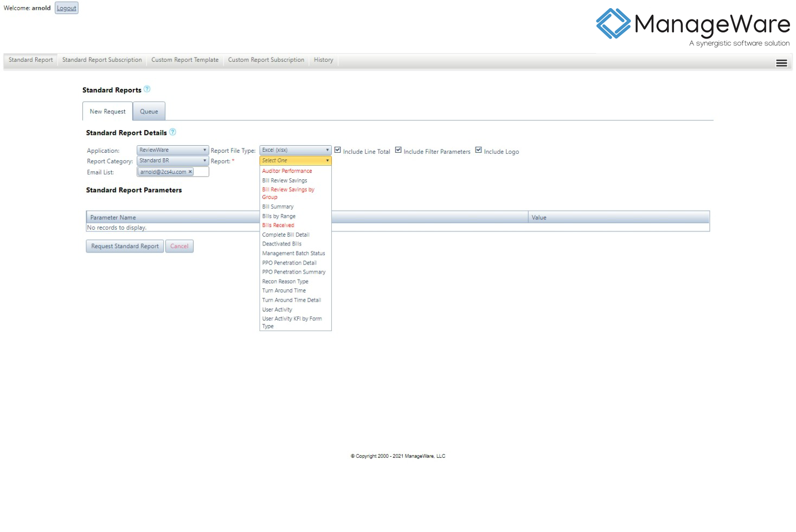Click the Cancel button
The image size is (796, 532).
(x=179, y=246)
